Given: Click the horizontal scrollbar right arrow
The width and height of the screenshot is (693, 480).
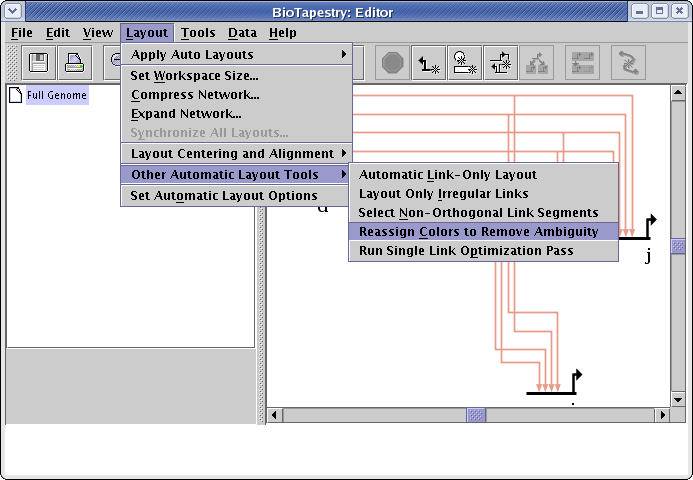Looking at the screenshot, I should (663, 414).
